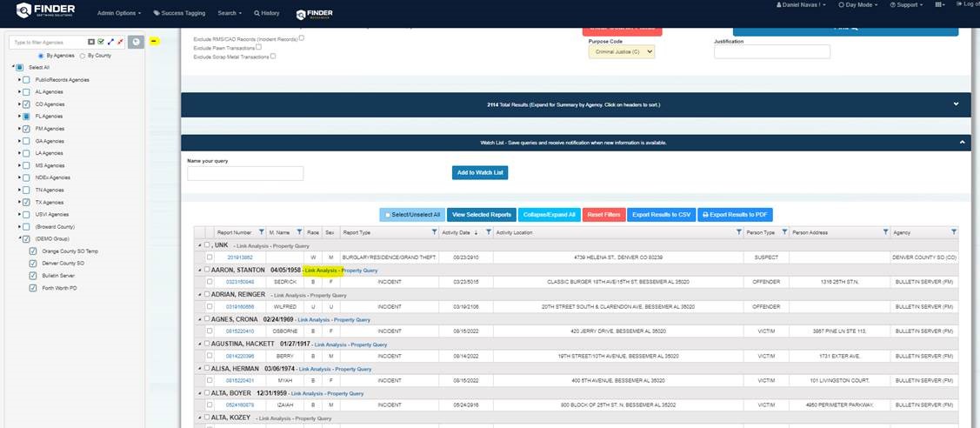Collapse the (DEMO Group) tree node
The width and height of the screenshot is (980, 428).
click(x=19, y=238)
